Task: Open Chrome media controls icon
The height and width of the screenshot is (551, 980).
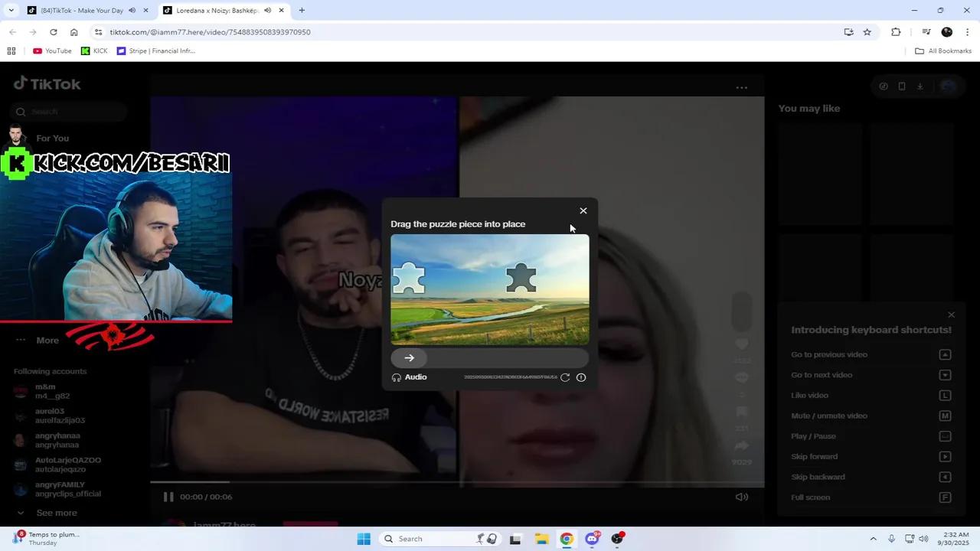Action: pos(926,32)
